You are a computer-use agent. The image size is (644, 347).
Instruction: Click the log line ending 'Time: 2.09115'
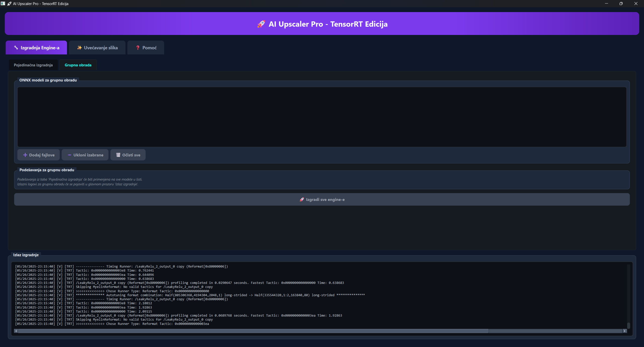pyautogui.click(x=84, y=312)
